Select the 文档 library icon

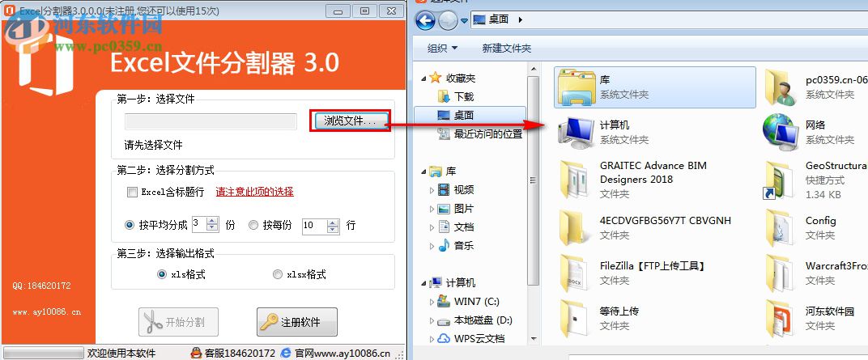click(444, 227)
